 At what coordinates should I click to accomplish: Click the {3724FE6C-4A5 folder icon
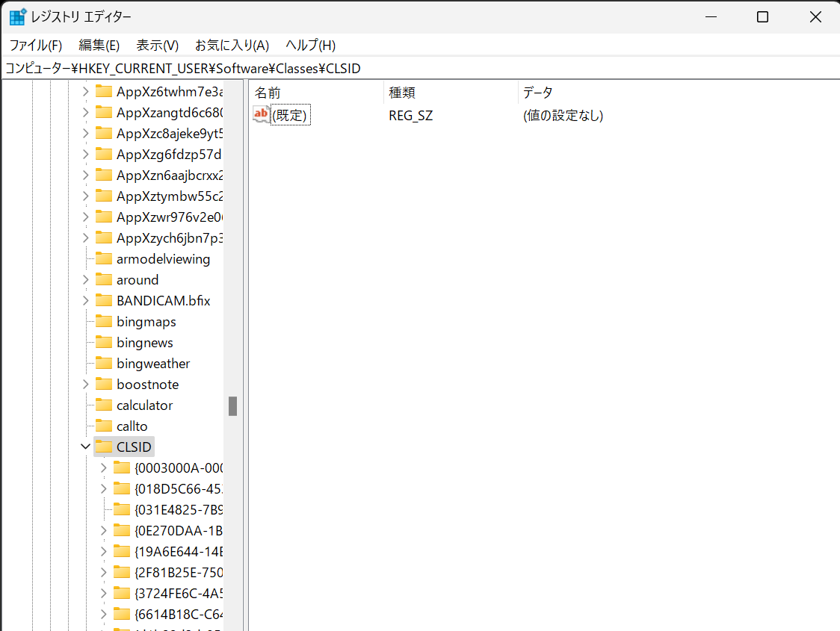(122, 592)
